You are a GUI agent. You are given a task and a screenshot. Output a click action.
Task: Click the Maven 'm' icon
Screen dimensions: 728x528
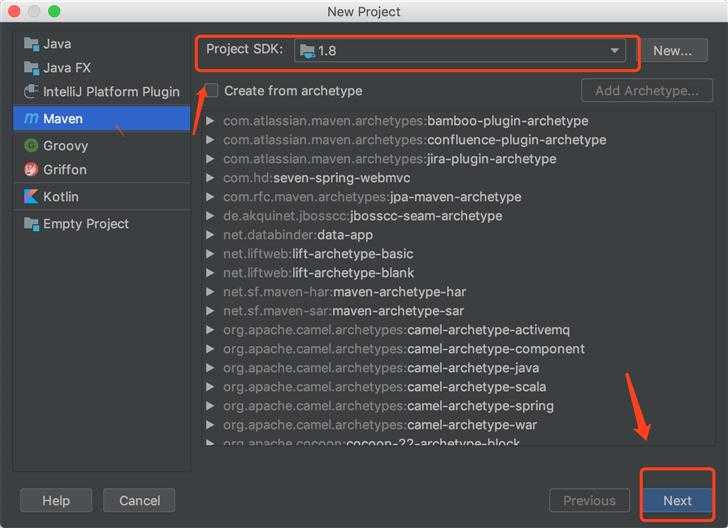pyautogui.click(x=31, y=119)
